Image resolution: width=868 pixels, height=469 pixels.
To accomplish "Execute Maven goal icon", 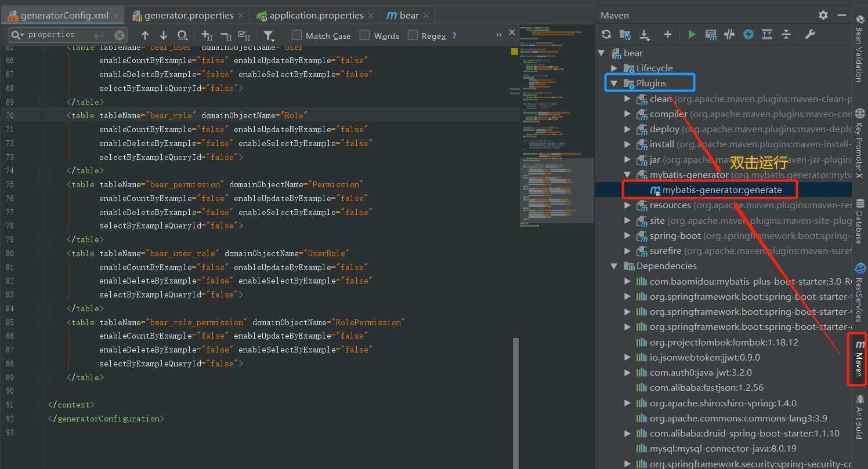I will click(x=711, y=35).
